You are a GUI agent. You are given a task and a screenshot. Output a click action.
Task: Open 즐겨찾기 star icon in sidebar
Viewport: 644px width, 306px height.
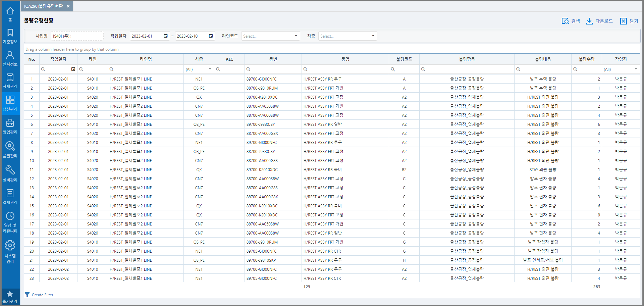pyautogui.click(x=10, y=297)
